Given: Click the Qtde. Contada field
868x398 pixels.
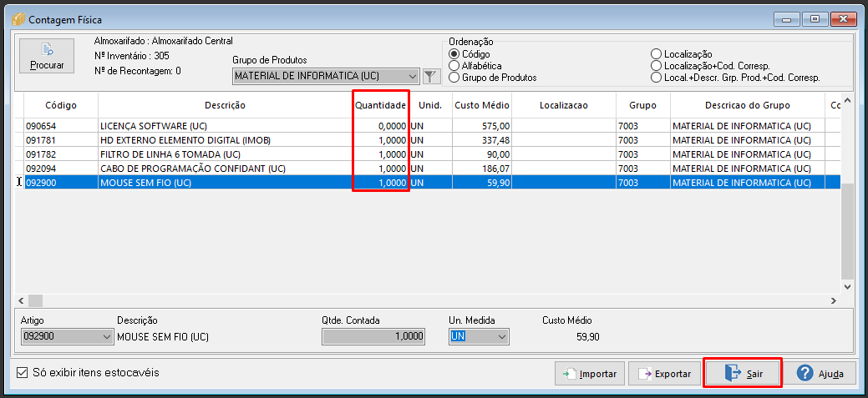Looking at the screenshot, I should pos(373,336).
